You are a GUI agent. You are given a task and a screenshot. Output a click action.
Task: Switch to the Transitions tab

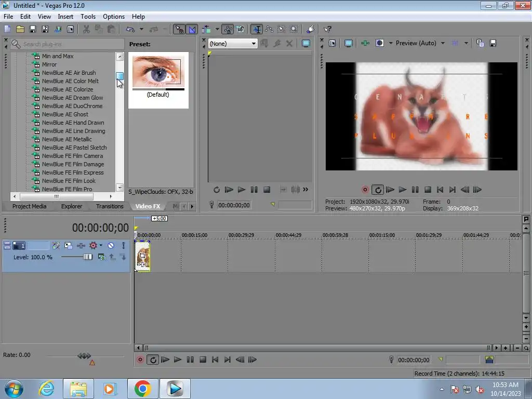point(110,206)
